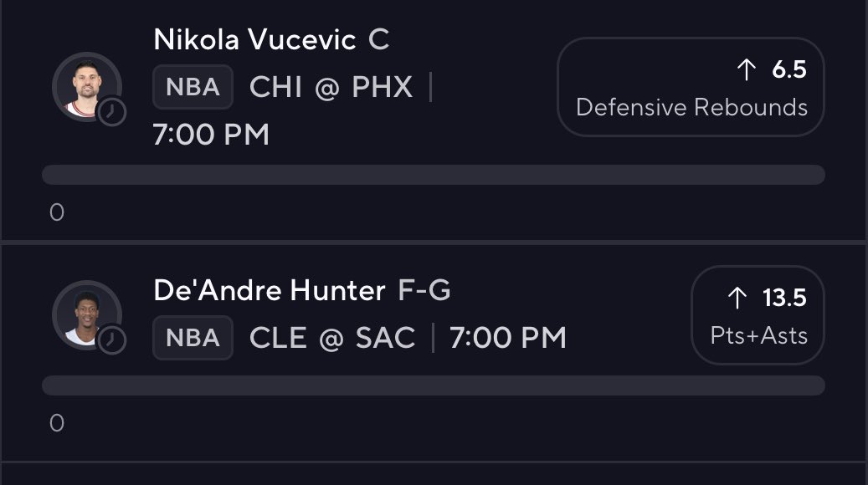Click the 7:00 PM time under CHI @ PHX

coord(211,135)
